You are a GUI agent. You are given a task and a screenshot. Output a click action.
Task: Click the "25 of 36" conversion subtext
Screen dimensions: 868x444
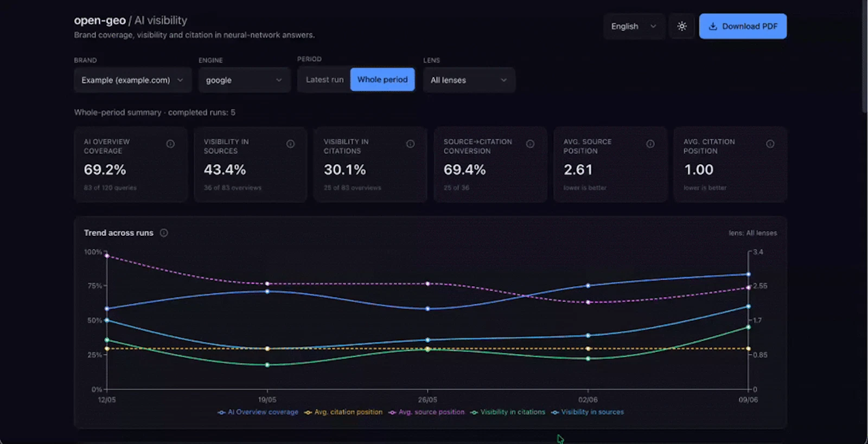[x=456, y=188]
